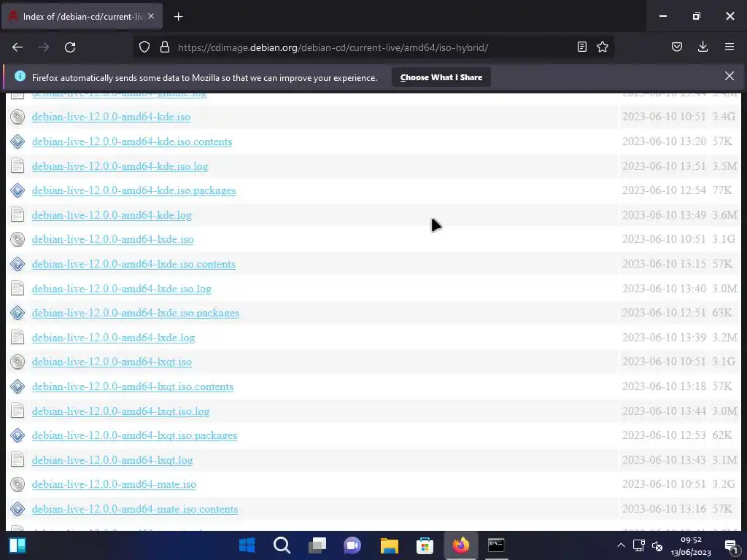Viewport: 747px width, 560px height.
Task: Open debian-live-12.0.0-amd64-kde.iso.packages link
Action: (134, 190)
